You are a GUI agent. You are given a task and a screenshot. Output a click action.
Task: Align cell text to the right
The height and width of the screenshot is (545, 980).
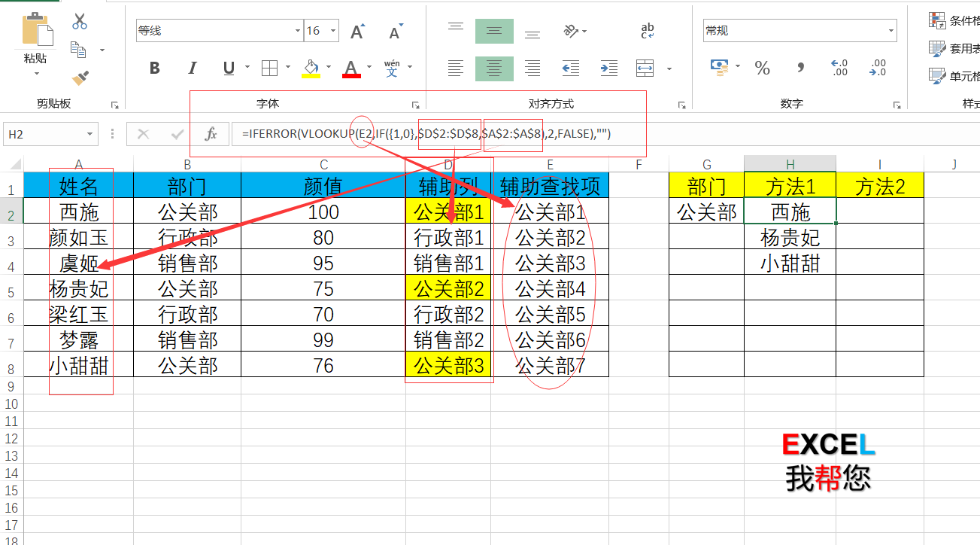tap(532, 69)
